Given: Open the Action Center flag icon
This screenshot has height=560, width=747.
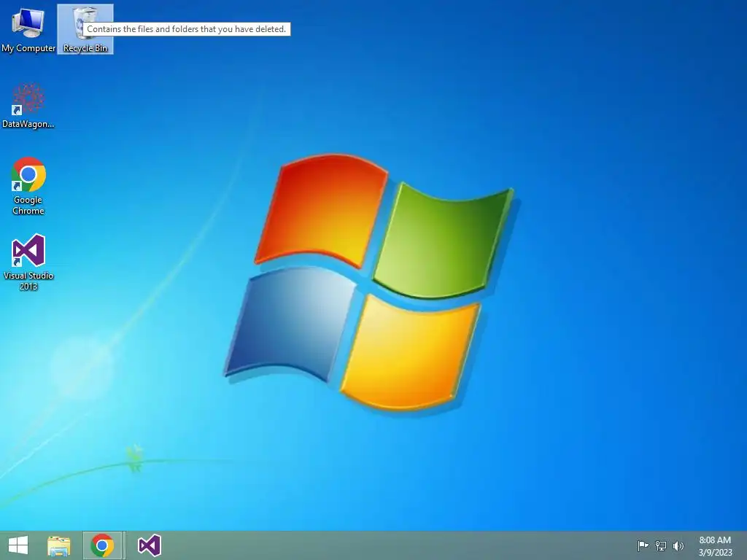Looking at the screenshot, I should (643, 545).
